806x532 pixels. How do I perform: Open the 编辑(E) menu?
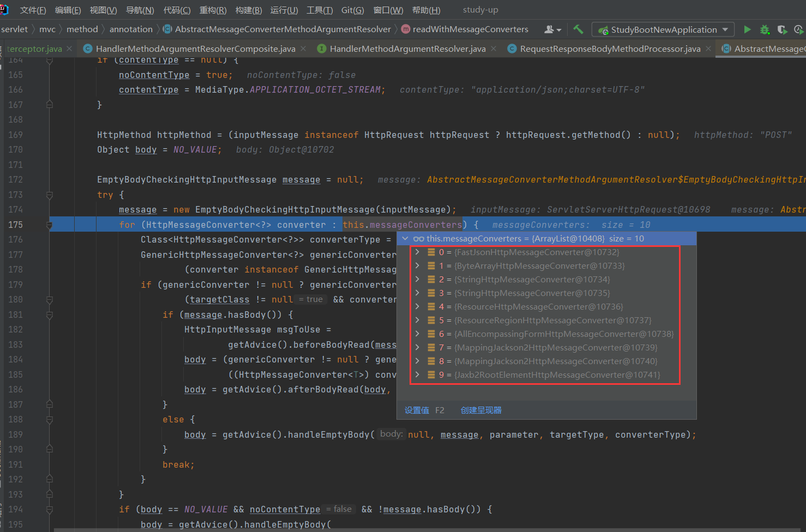pyautogui.click(x=68, y=10)
